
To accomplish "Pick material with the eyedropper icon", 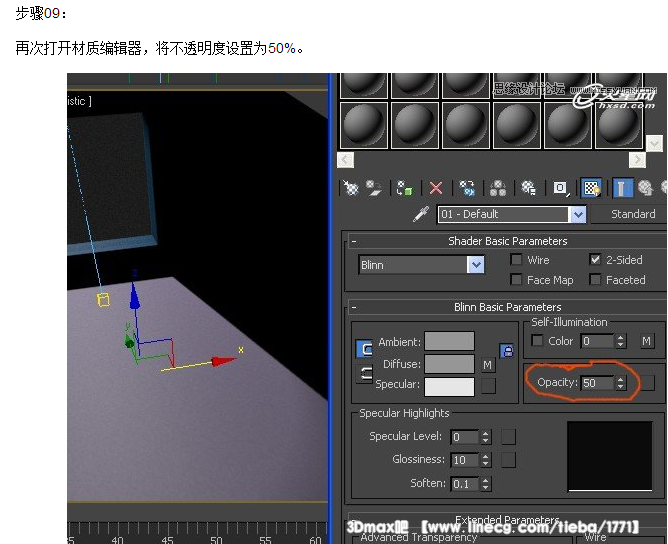I will pos(421,214).
